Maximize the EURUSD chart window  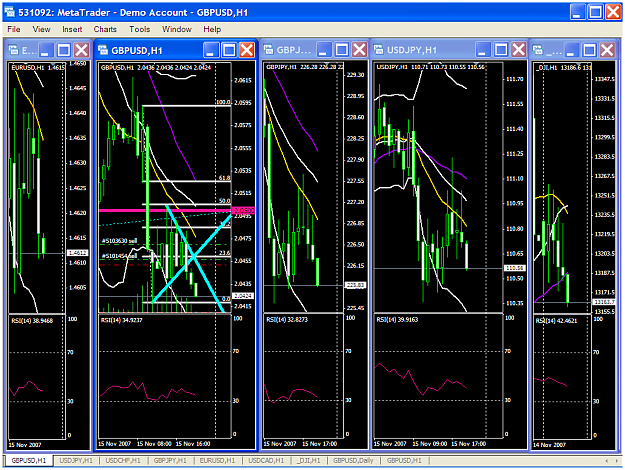click(64, 50)
